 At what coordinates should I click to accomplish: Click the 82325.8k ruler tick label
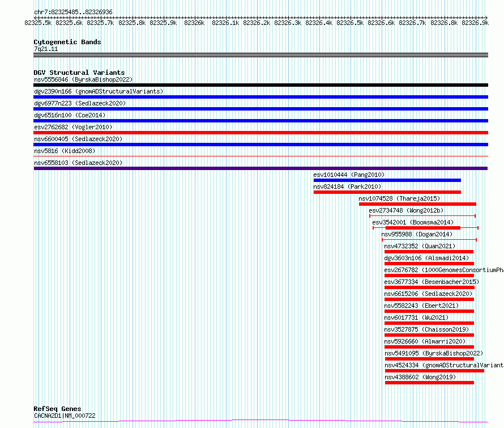[132, 23]
